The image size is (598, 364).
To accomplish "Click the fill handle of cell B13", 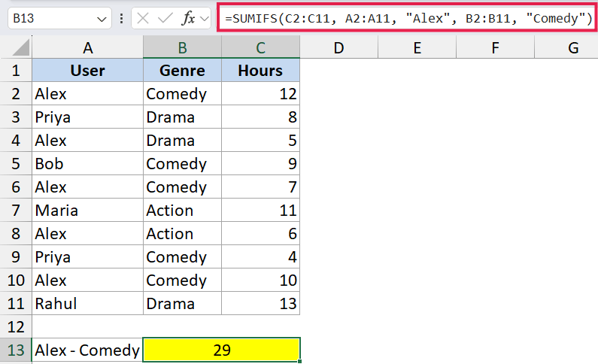I will click(300, 361).
